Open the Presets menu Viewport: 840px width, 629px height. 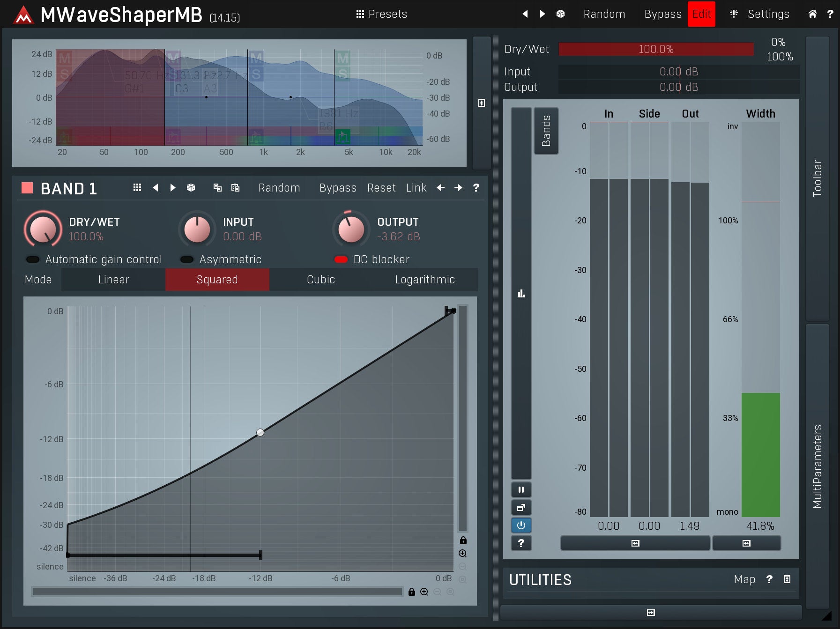click(x=381, y=14)
